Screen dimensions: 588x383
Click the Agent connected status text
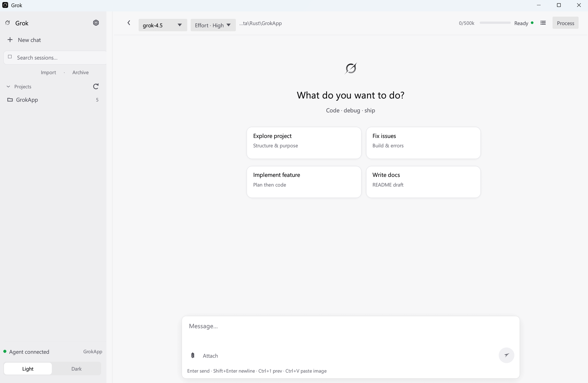tap(29, 352)
